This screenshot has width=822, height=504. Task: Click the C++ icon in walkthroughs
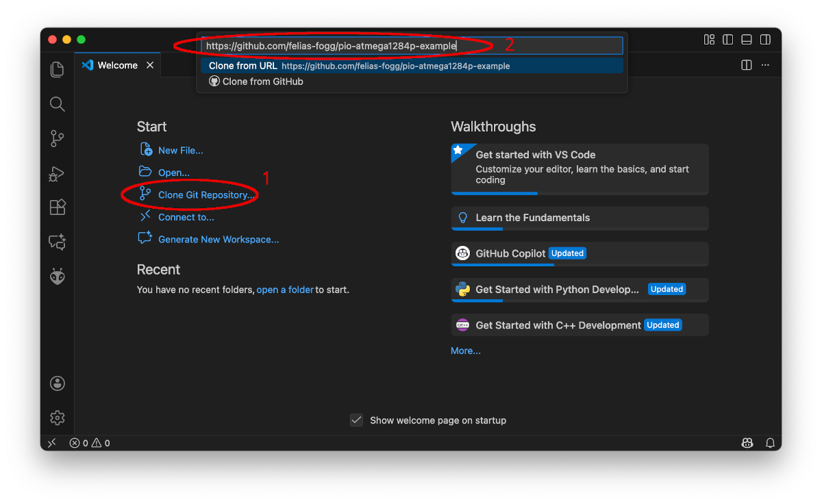pyautogui.click(x=463, y=325)
